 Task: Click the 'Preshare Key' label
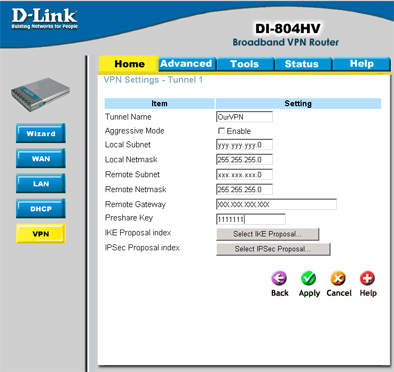point(129,218)
